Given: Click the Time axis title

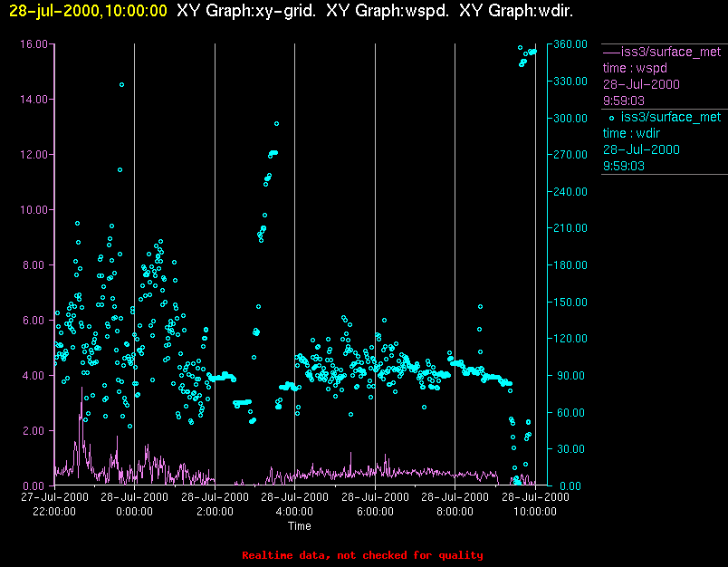Looking at the screenshot, I should (300, 526).
